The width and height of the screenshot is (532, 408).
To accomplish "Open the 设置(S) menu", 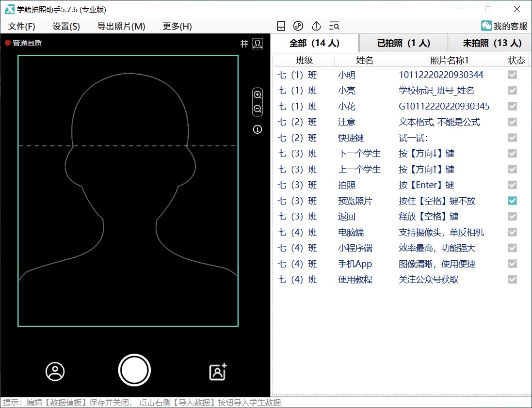I will (x=66, y=26).
